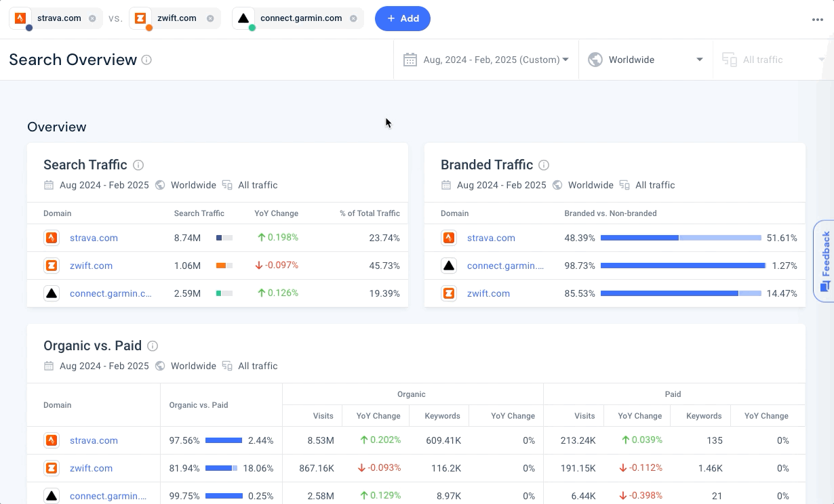The width and height of the screenshot is (834, 504).
Task: Open zwift.com link in the Branded Traffic table
Action: tap(488, 293)
